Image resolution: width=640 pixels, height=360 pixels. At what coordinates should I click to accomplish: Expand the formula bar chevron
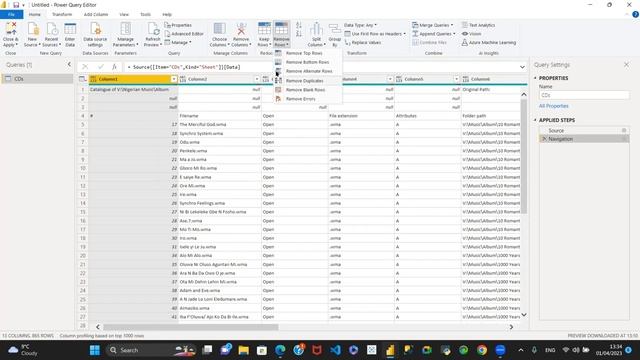coord(522,67)
